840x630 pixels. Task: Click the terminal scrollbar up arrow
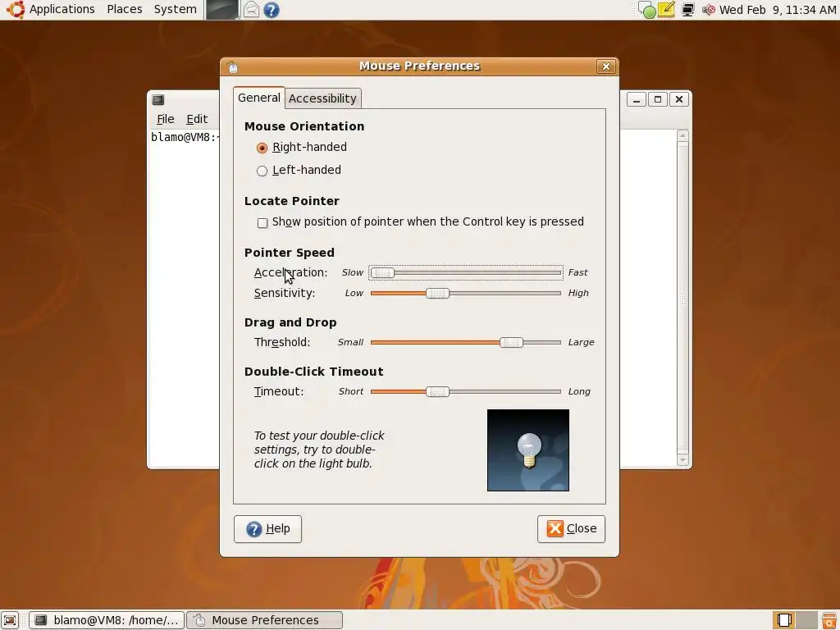click(x=682, y=135)
